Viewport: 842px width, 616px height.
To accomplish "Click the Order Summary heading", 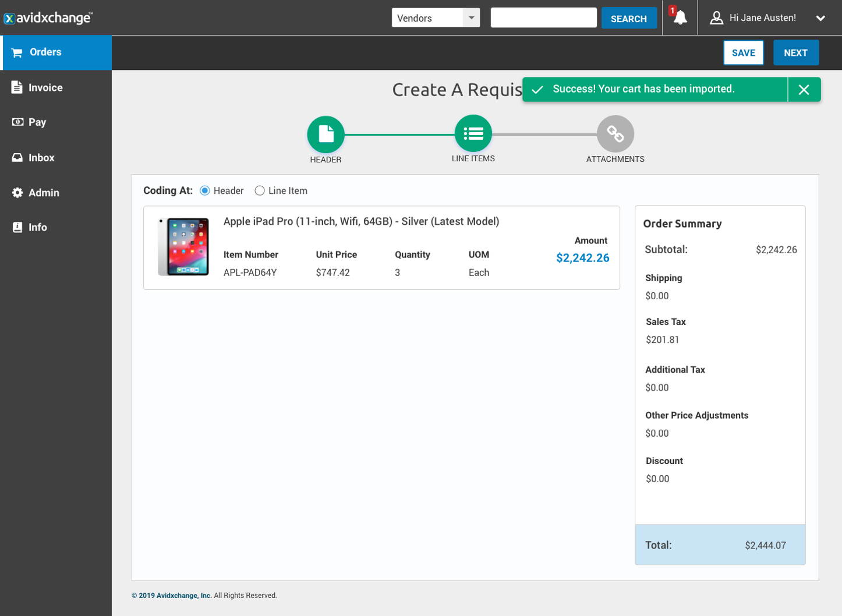I will click(682, 224).
